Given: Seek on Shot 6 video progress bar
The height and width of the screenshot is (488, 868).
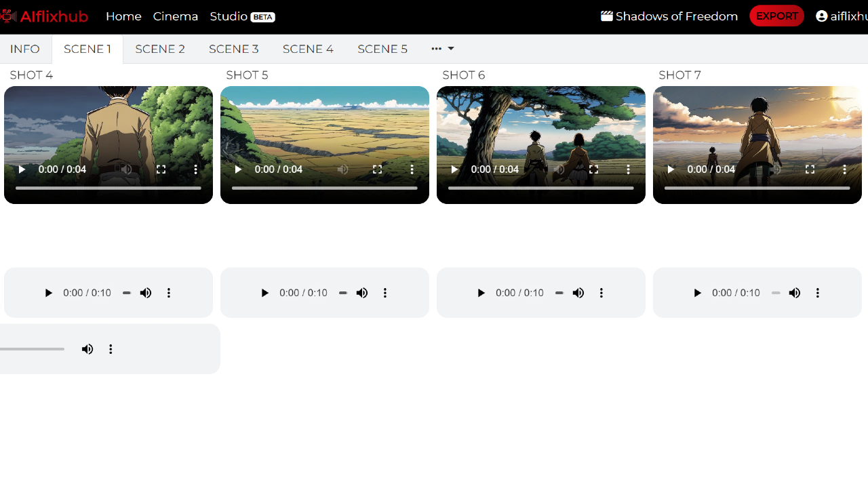Looking at the screenshot, I should 541,188.
